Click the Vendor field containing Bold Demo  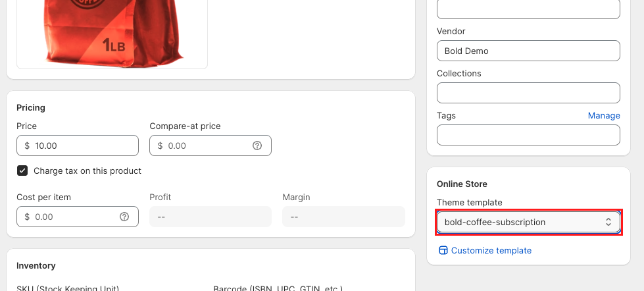pos(528,51)
